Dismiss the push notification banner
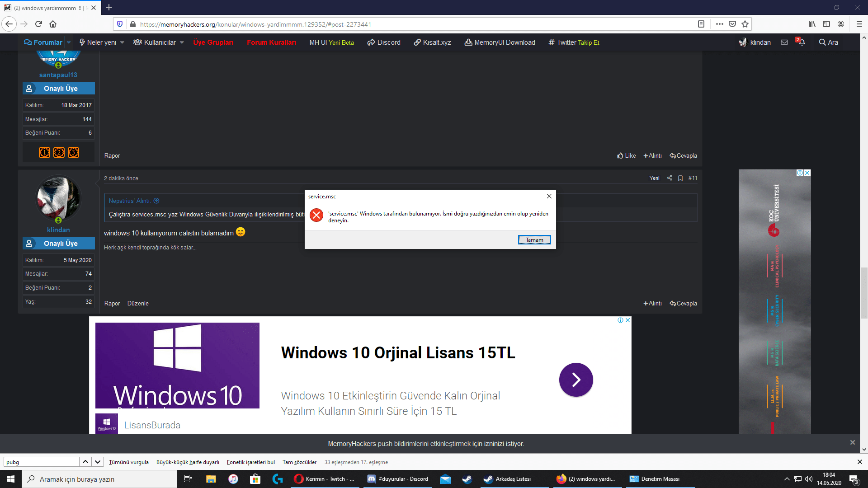Viewport: 868px width, 488px height. click(853, 442)
